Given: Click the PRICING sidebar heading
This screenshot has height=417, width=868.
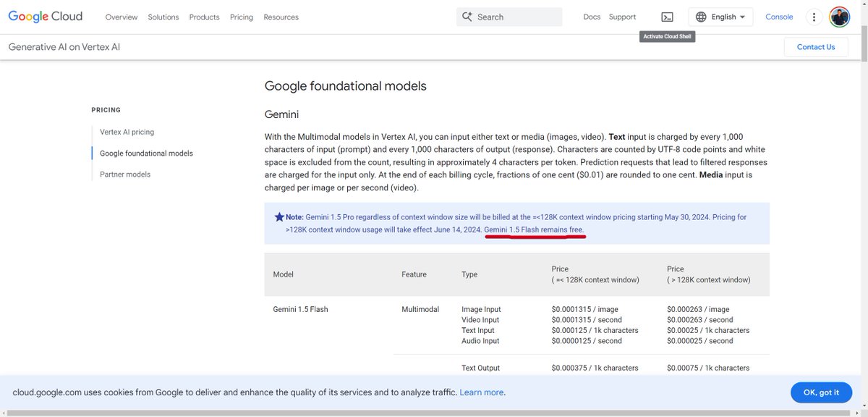Looking at the screenshot, I should click(x=106, y=110).
